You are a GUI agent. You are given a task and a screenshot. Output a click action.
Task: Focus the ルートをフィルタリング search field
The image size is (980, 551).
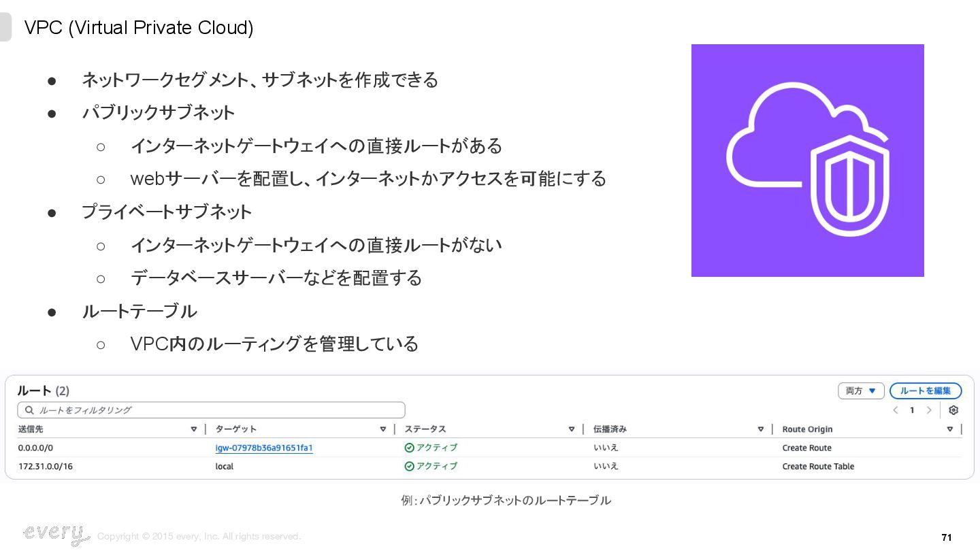[x=211, y=410]
